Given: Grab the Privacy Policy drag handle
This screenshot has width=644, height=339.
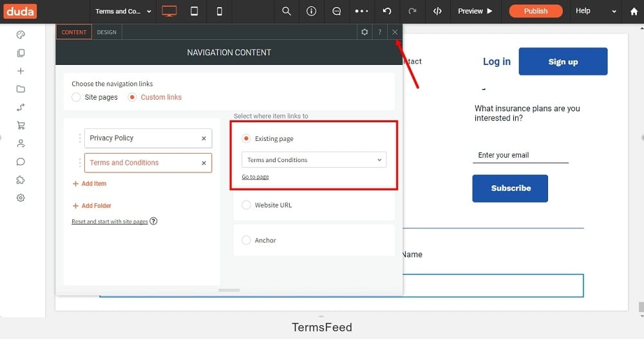Looking at the screenshot, I should 80,138.
